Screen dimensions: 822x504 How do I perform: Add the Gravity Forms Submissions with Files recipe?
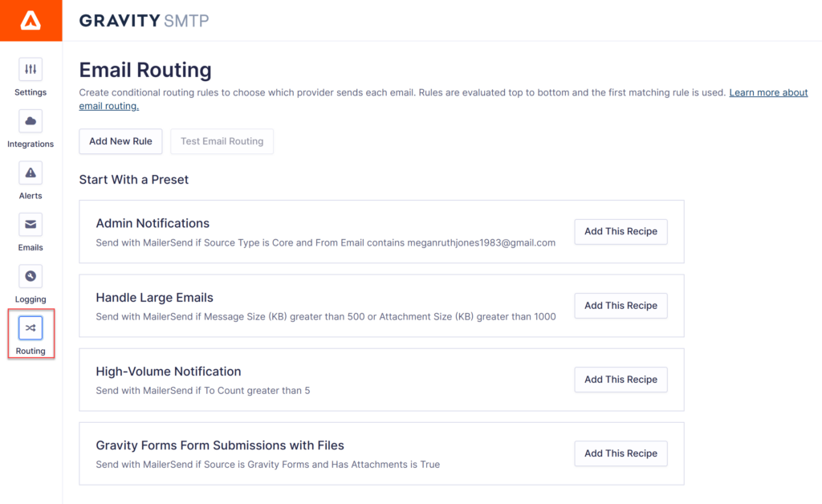pyautogui.click(x=621, y=453)
